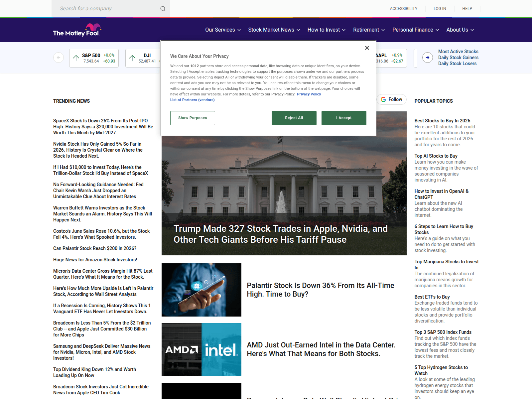This screenshot has width=532, height=399.
Task: Open Micron's Data Center Gross Margin article
Action: coord(103,274)
